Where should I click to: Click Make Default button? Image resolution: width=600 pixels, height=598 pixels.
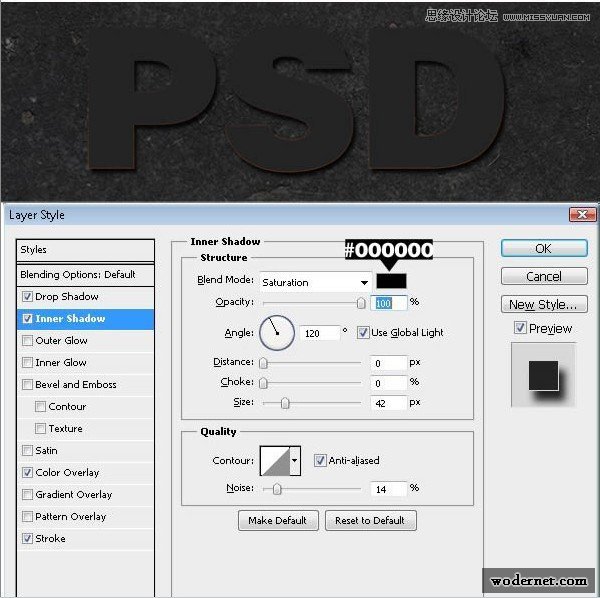278,520
